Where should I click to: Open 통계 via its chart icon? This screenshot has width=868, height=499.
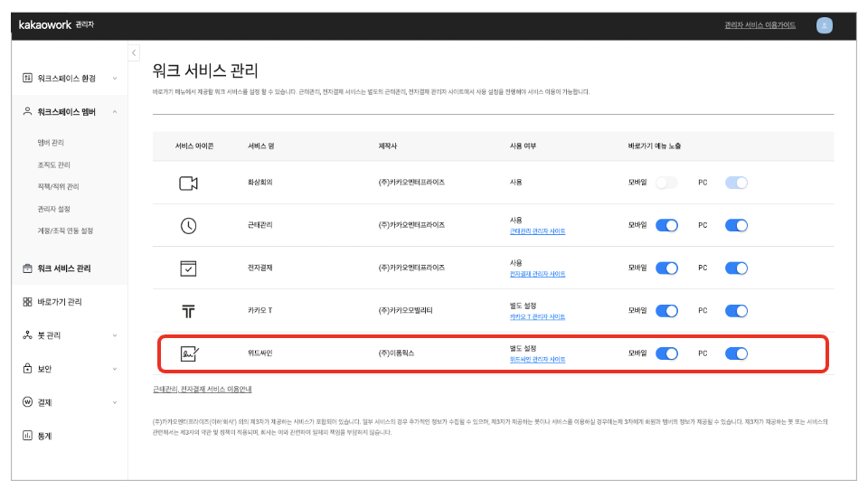click(x=27, y=436)
